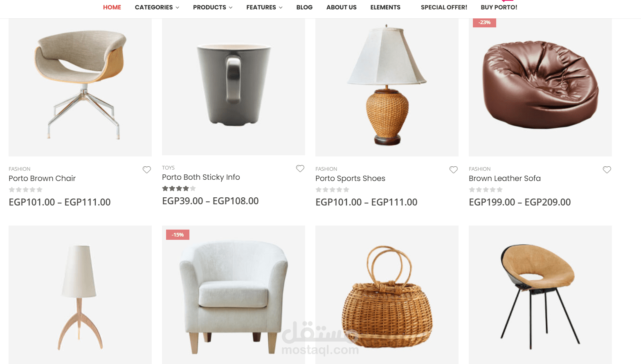Open the Porto Brown Chair product title
Screen dimensions: 641x364
(42, 179)
